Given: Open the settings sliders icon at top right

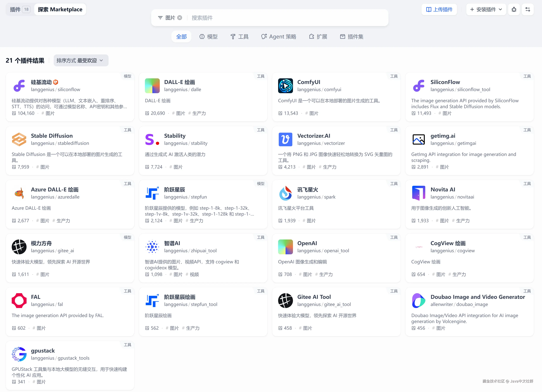Looking at the screenshot, I should click(528, 9).
